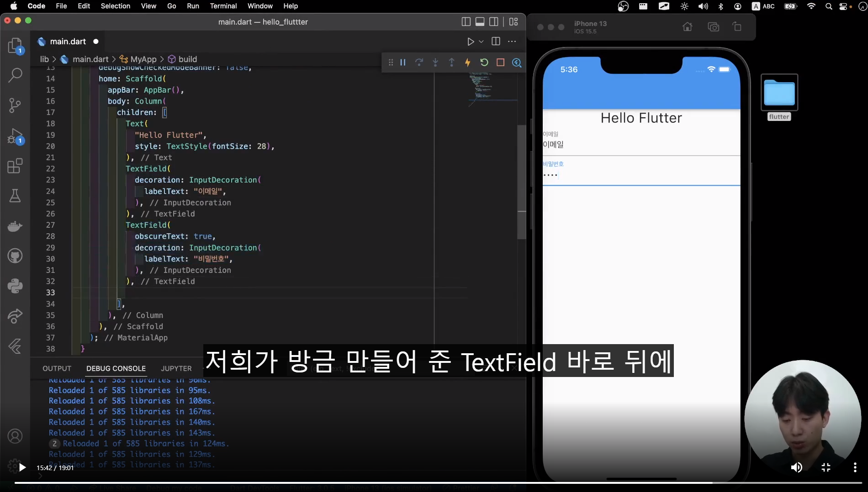Click the editor vertical scrollbar
The height and width of the screenshot is (492, 868).
click(x=521, y=183)
